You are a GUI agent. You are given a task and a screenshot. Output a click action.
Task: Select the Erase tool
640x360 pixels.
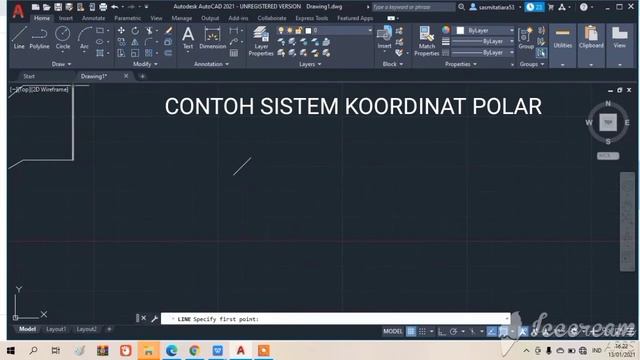pos(168,31)
